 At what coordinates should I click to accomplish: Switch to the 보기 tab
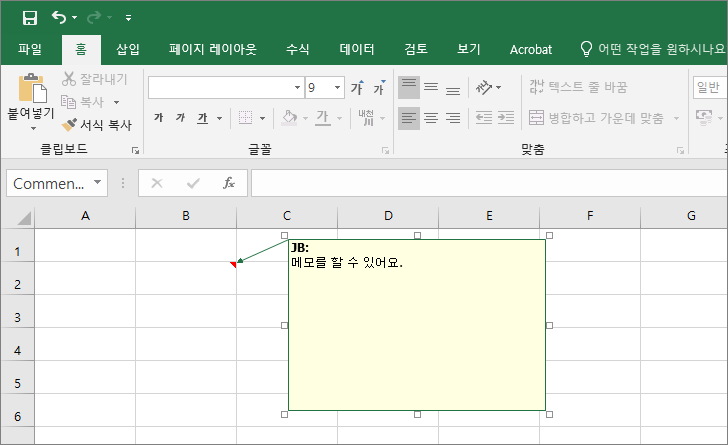[468, 49]
